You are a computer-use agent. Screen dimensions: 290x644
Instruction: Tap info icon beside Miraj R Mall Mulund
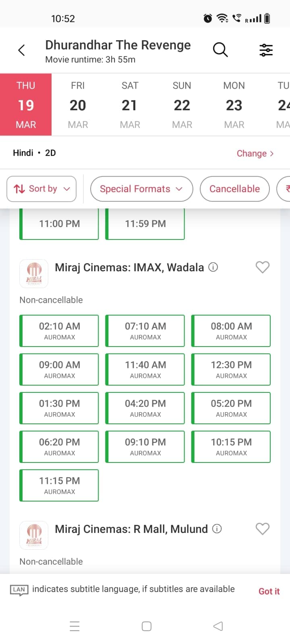point(217,528)
